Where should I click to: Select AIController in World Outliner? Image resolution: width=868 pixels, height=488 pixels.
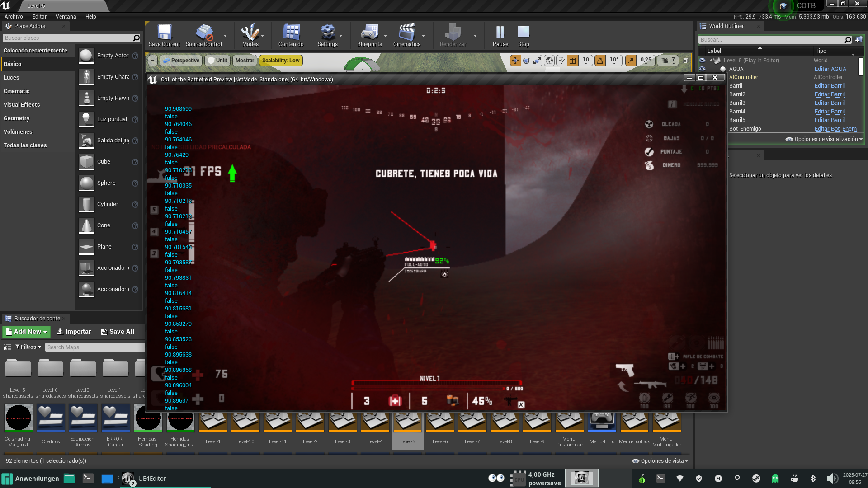[x=743, y=77]
